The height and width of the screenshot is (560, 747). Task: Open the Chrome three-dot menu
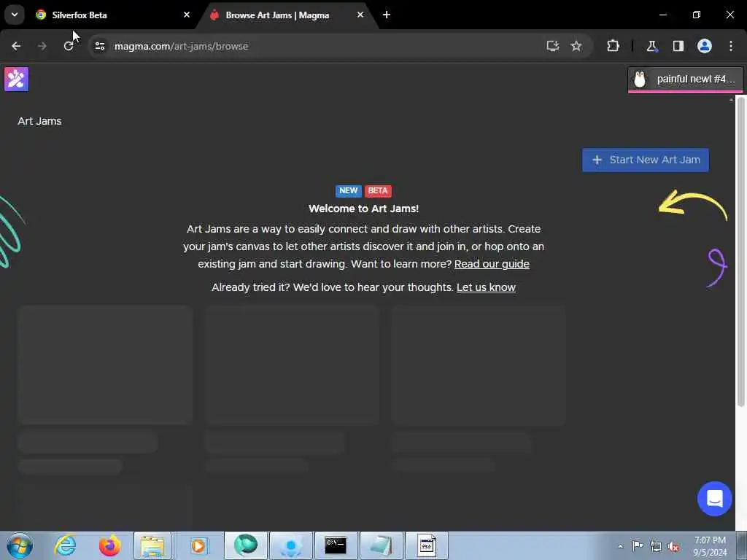point(731,46)
